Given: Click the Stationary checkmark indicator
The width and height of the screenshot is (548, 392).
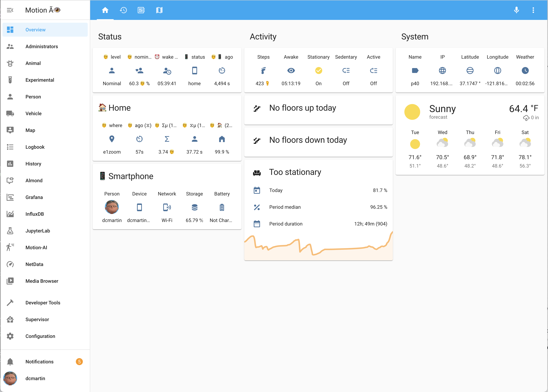Looking at the screenshot, I should coord(318,71).
